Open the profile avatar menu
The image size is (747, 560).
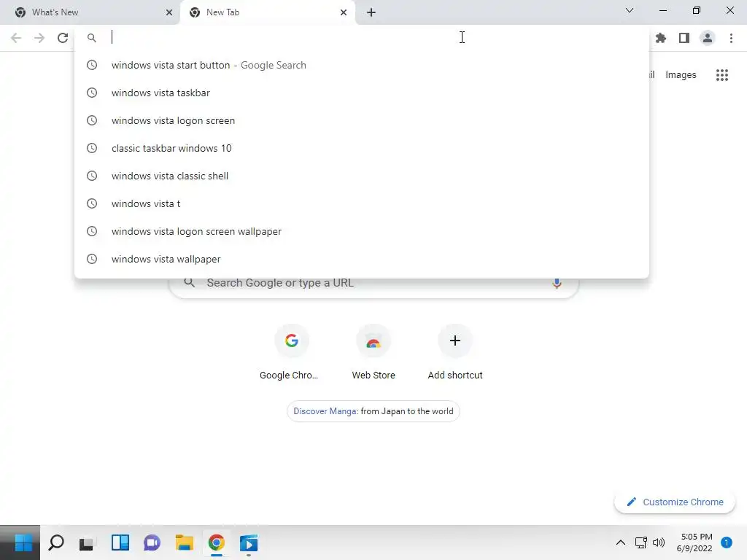click(x=708, y=38)
